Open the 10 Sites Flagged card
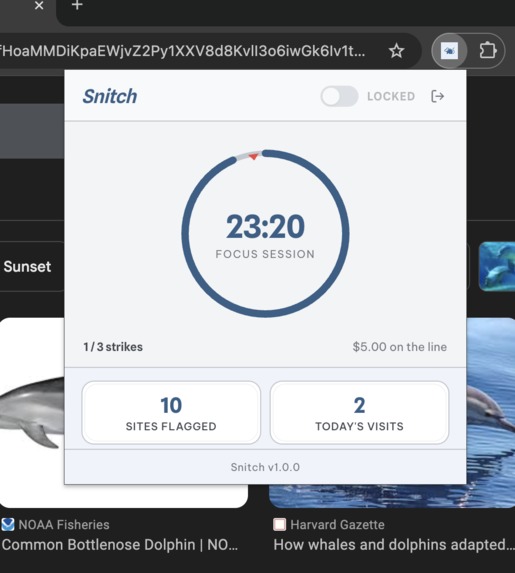This screenshot has height=573, width=515. click(x=171, y=413)
